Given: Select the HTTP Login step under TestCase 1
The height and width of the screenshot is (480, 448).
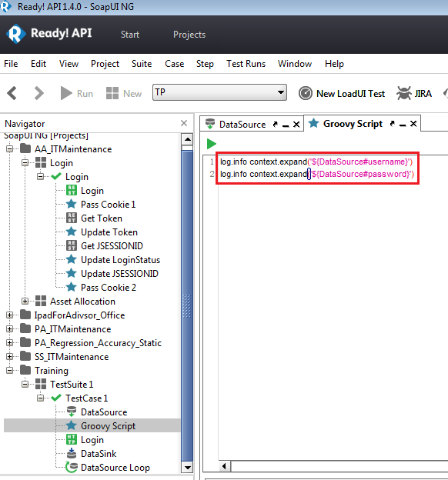Looking at the screenshot, I should 92,440.
